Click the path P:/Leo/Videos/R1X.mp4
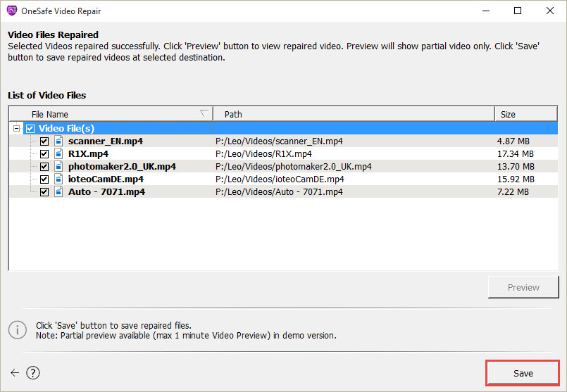 coord(263,153)
